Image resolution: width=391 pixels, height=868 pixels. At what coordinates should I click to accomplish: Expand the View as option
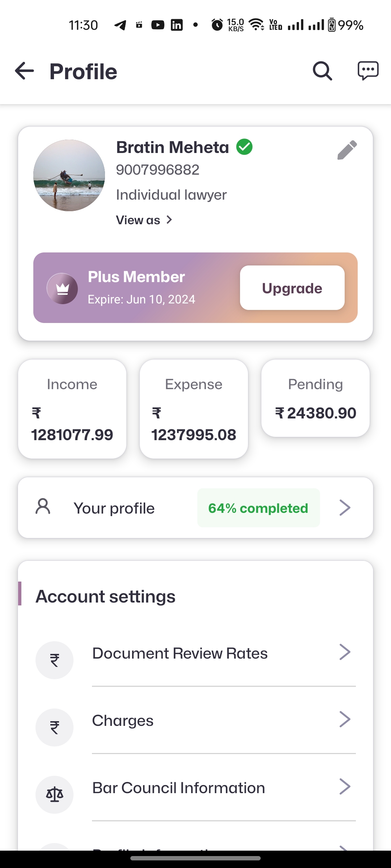click(144, 220)
